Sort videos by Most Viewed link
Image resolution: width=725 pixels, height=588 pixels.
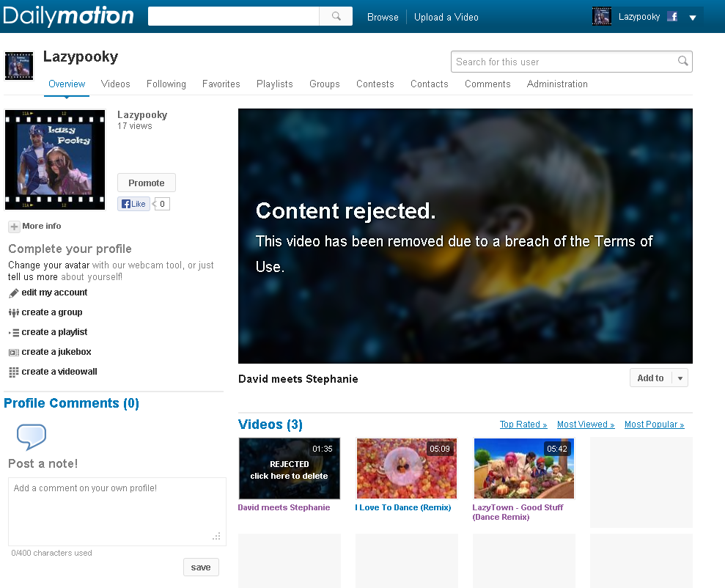pos(585,425)
